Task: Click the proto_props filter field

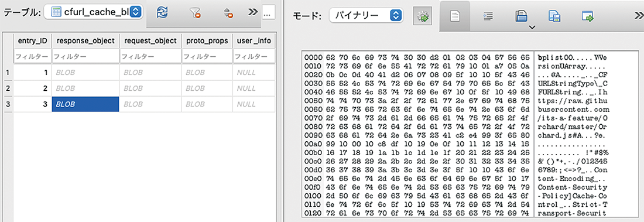Action: (x=207, y=56)
